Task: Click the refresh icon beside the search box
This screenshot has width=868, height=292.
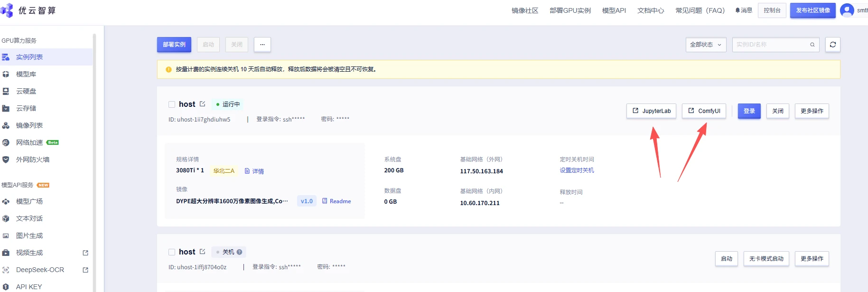Action: click(x=832, y=45)
